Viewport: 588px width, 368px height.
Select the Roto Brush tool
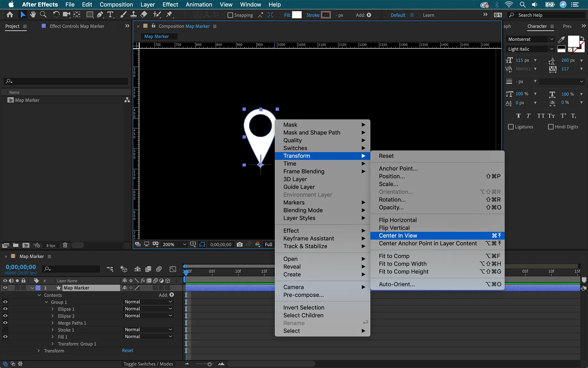(x=157, y=15)
